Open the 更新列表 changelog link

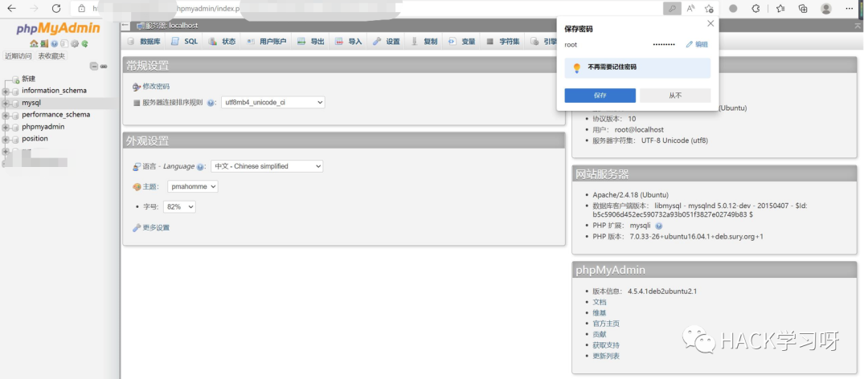[606, 357]
